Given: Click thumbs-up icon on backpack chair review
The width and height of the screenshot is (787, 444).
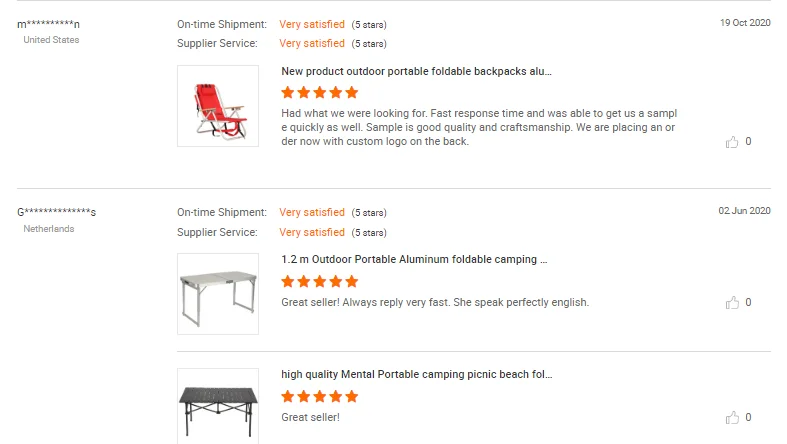Looking at the screenshot, I should click(x=732, y=142).
